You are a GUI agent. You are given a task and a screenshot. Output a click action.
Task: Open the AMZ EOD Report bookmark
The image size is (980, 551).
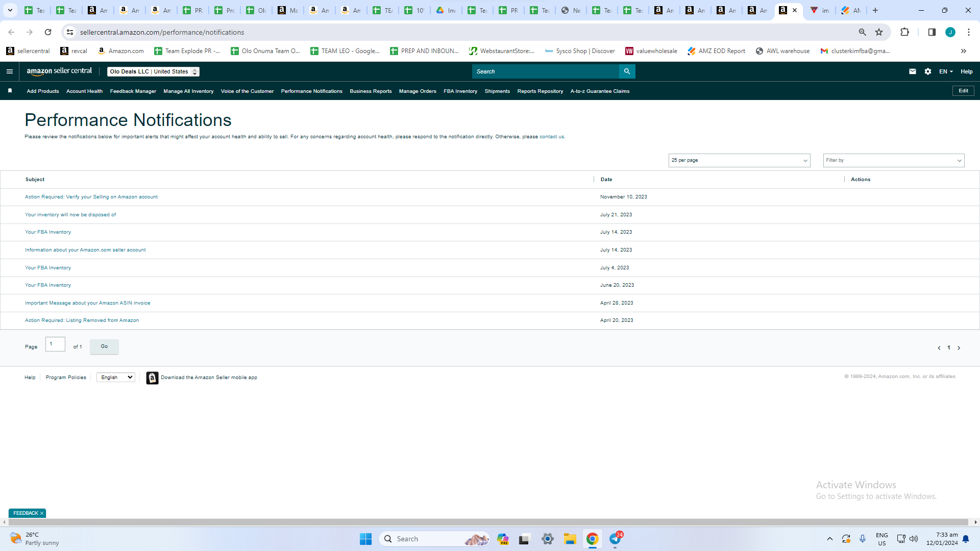[x=716, y=51]
